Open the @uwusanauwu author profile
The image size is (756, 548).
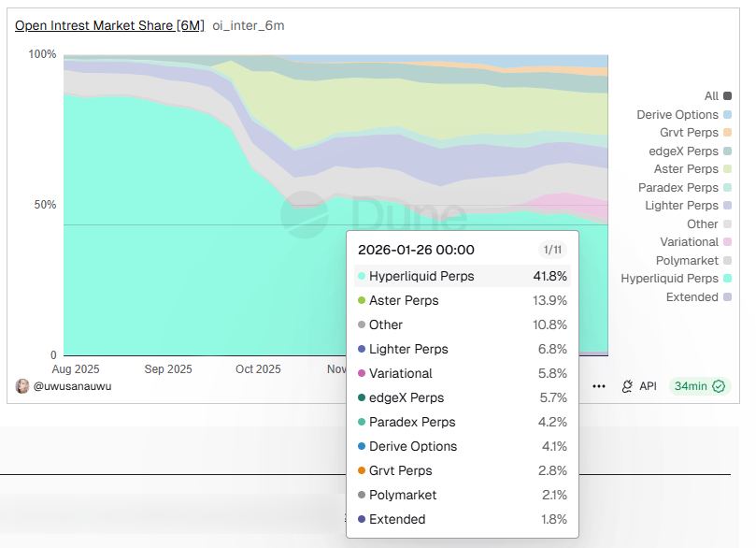point(72,386)
